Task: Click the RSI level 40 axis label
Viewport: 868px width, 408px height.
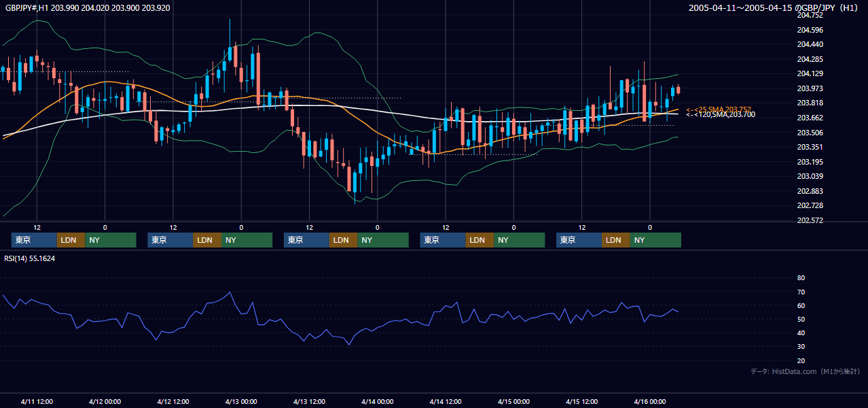Action: (801, 333)
